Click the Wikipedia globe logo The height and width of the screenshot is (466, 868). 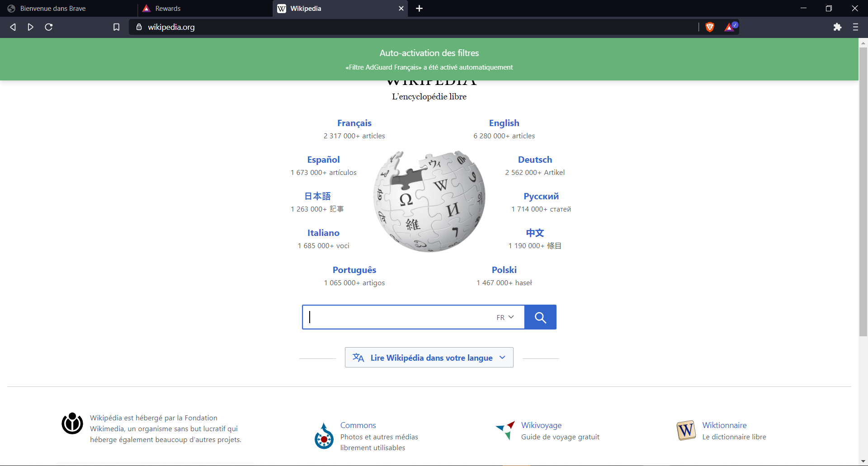[x=429, y=201]
